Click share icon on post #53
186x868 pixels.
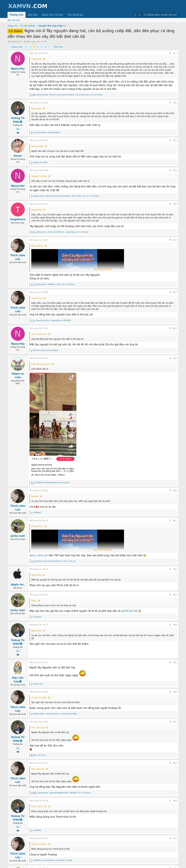[x=170, y=140]
